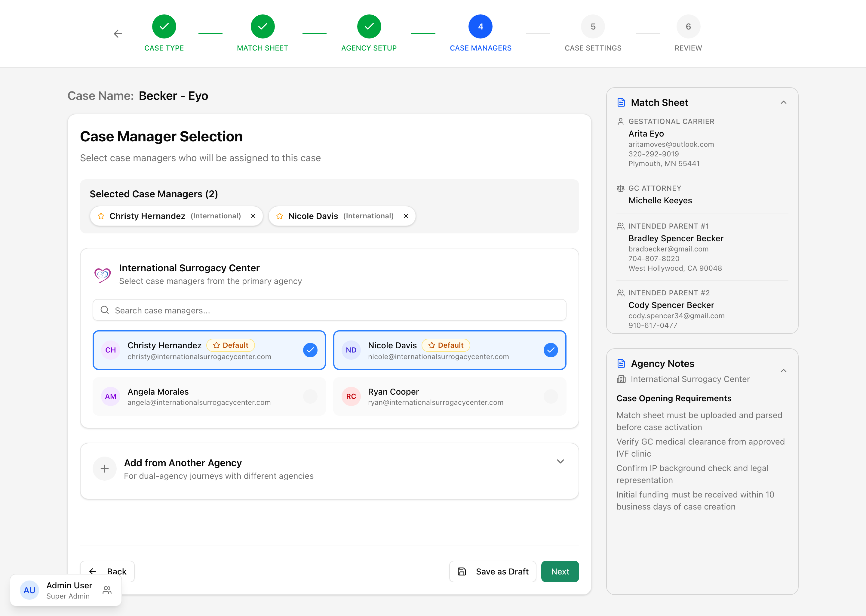
Task: Click the AU Admin User avatar
Action: coord(29,590)
